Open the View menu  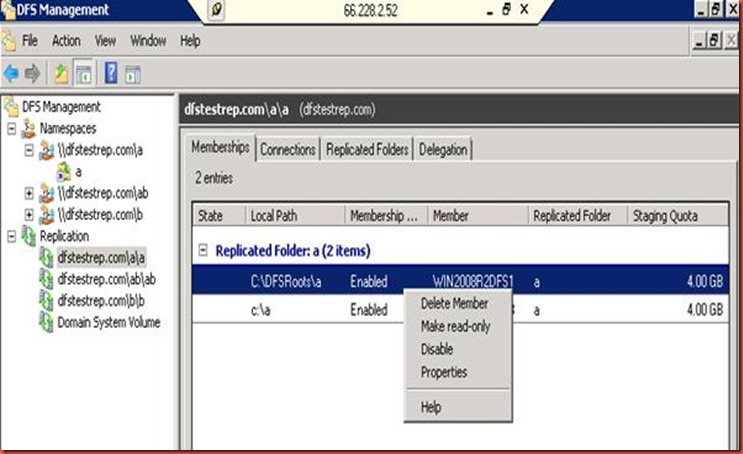point(105,41)
